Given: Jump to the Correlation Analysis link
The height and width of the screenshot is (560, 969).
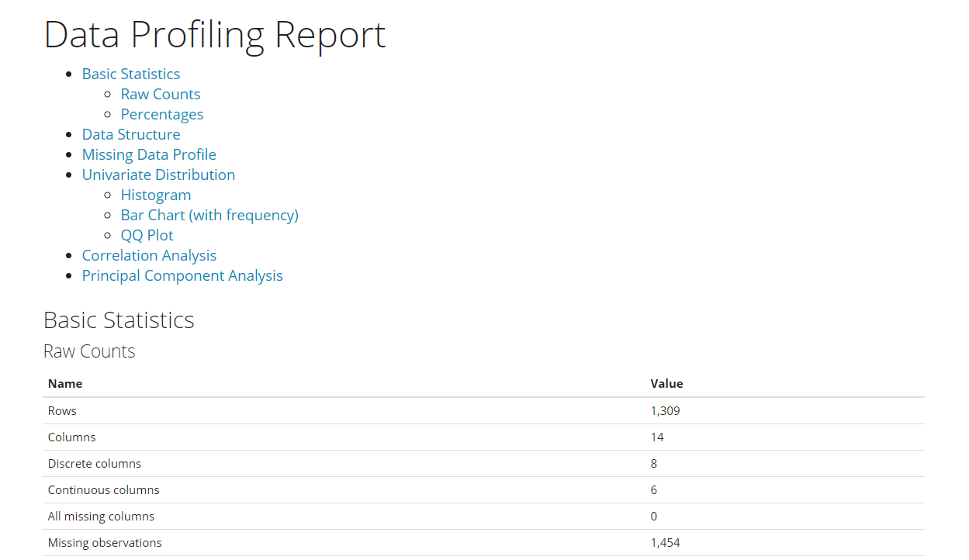Looking at the screenshot, I should pos(149,255).
